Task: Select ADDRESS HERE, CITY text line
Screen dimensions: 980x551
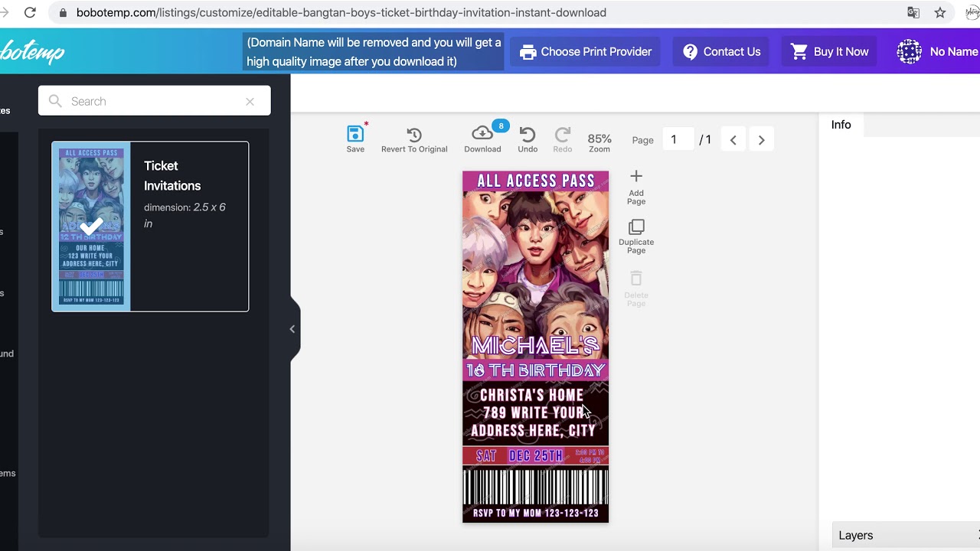Action: coord(533,431)
